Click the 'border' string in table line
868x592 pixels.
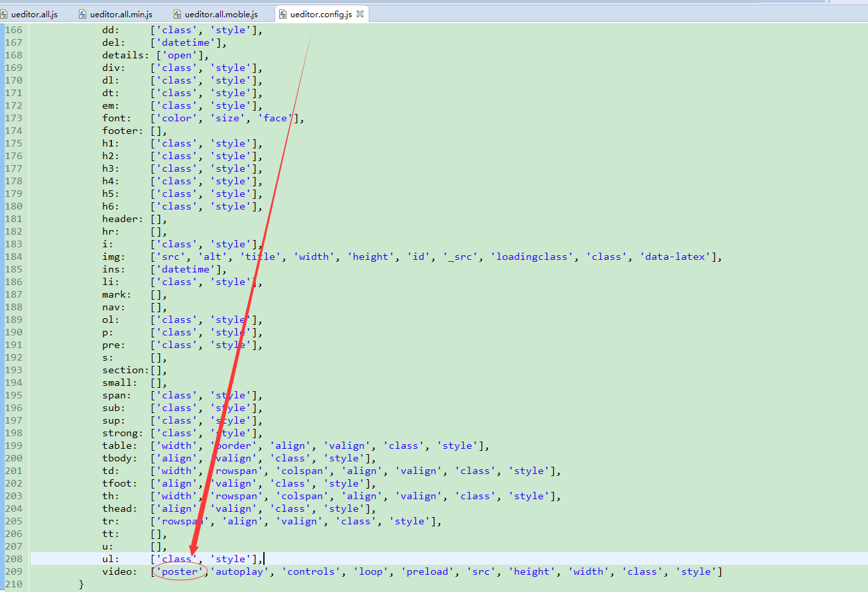click(234, 445)
